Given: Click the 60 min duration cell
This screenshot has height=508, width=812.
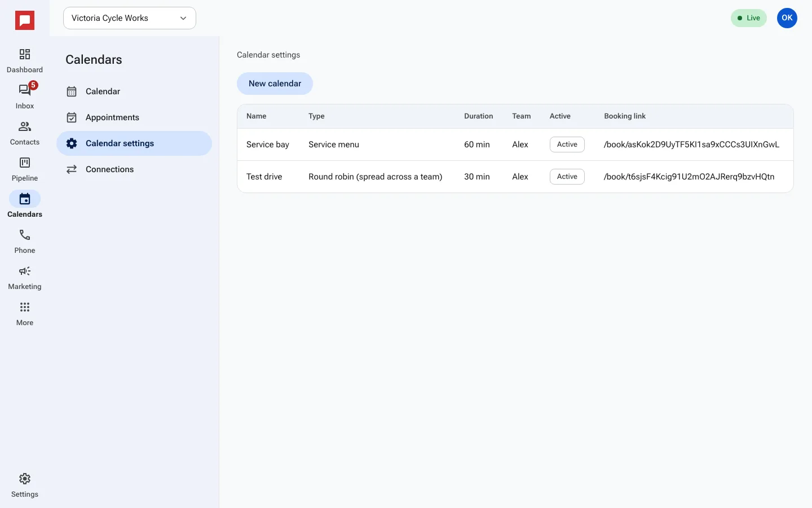Looking at the screenshot, I should 477,144.
